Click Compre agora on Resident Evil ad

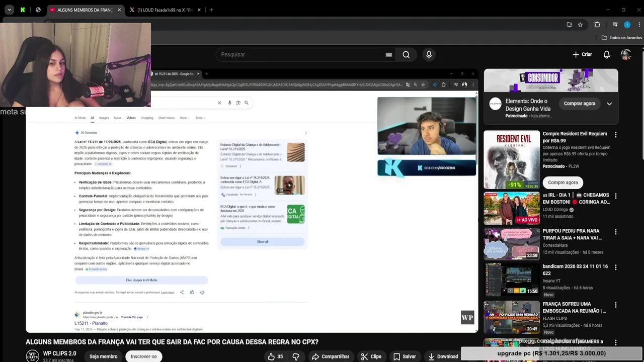click(562, 183)
